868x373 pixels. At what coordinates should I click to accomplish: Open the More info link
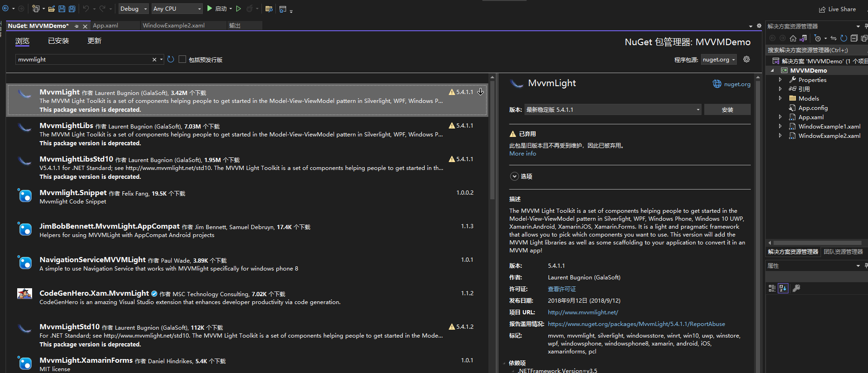(x=522, y=154)
